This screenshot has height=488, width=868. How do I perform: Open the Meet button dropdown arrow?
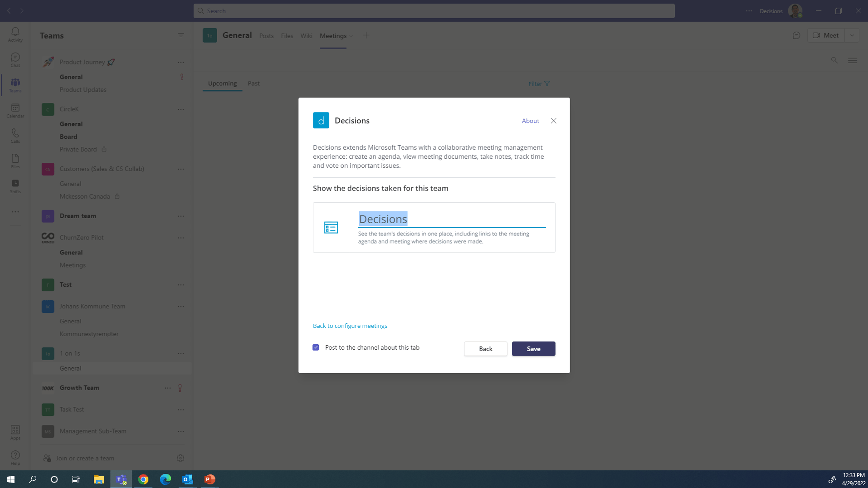[852, 35]
